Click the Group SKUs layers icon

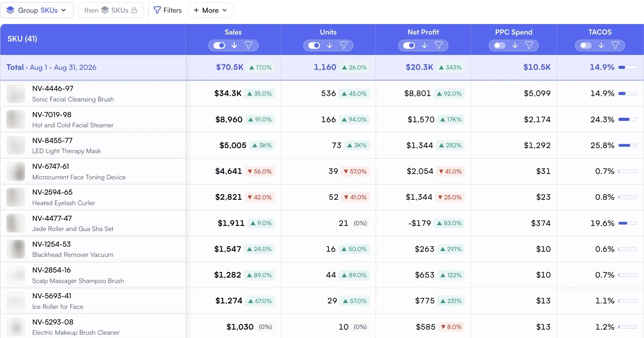click(x=11, y=10)
